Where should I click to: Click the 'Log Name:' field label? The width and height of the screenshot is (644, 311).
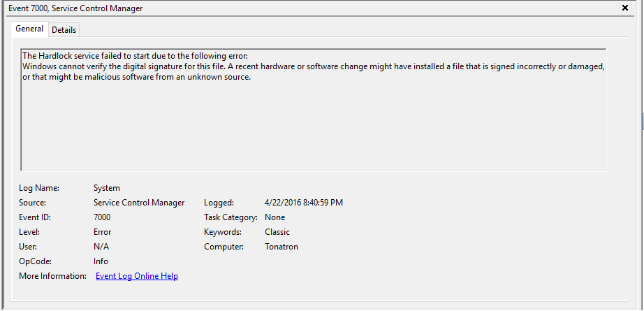[x=39, y=188]
